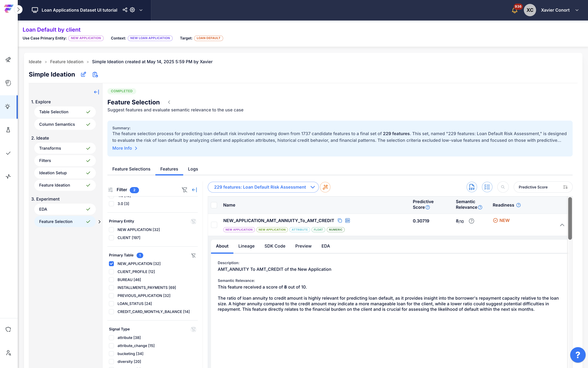Open the Predictive Score sort dropdown
This screenshot has width=588, height=368.
543,187
